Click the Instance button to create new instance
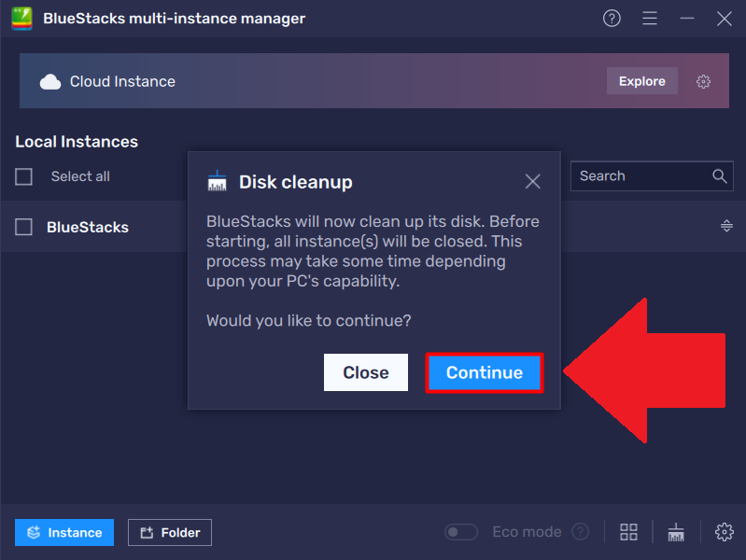 tap(64, 532)
